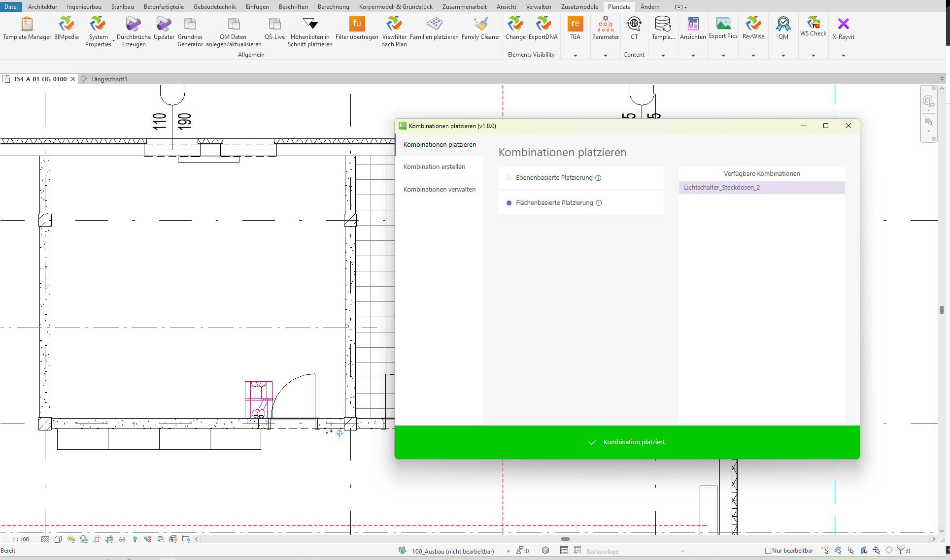The width and height of the screenshot is (950, 560).
Task: Select Ebenenbasierte Platzierung radio option
Action: coord(509,178)
